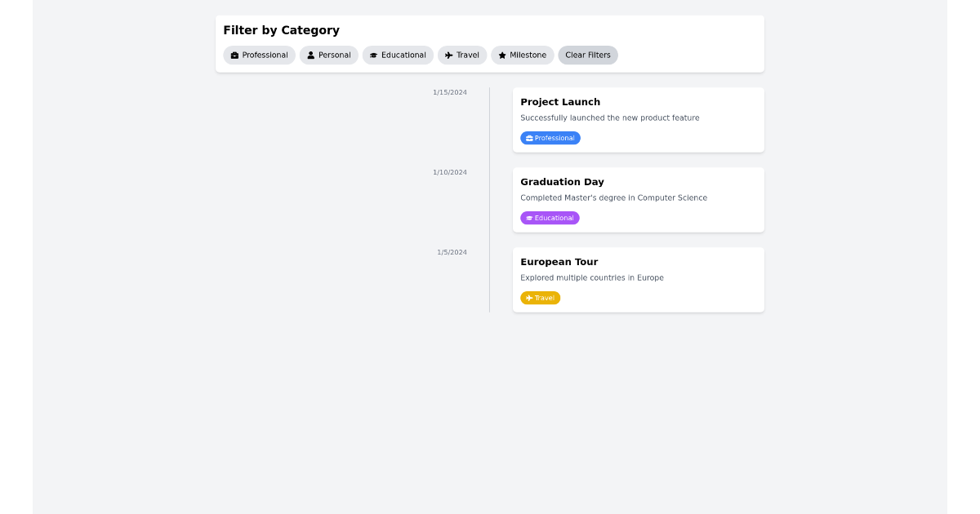Toggle the Milestone category filter
The width and height of the screenshot is (980, 514).
522,55
